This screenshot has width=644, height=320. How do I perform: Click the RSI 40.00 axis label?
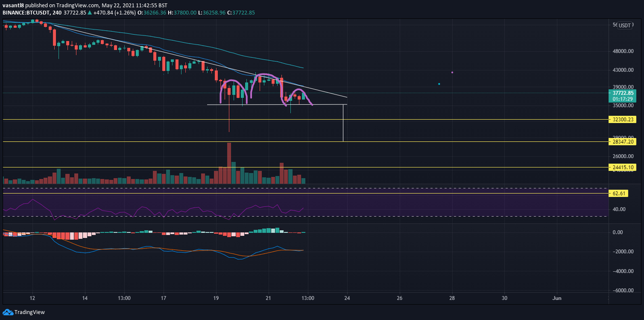click(x=619, y=209)
